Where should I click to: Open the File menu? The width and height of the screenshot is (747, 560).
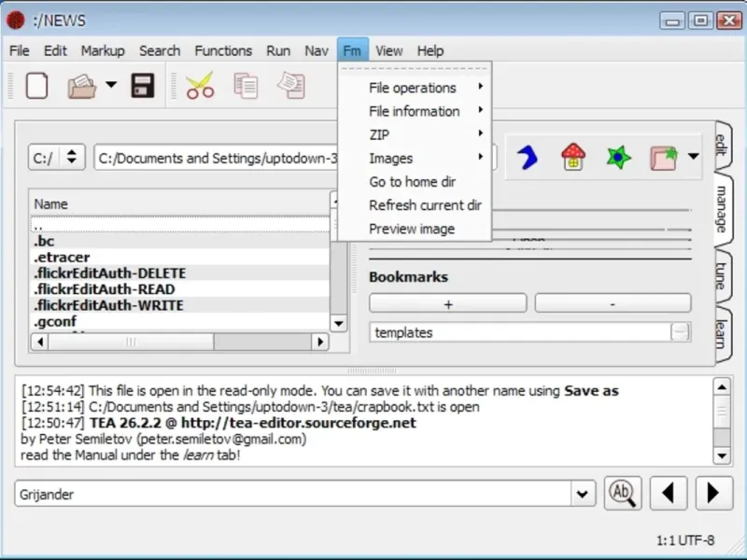tap(20, 50)
